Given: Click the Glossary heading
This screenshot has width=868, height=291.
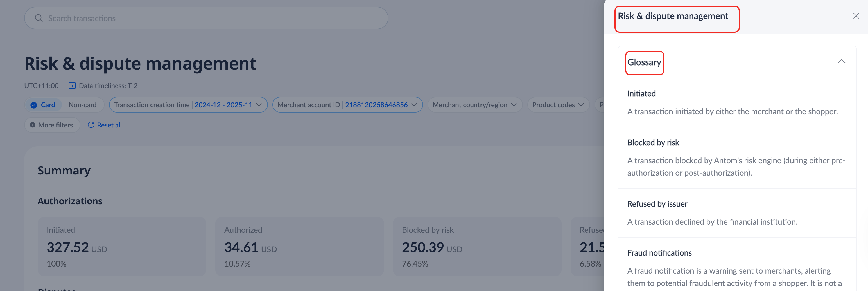Looking at the screenshot, I should 644,62.
